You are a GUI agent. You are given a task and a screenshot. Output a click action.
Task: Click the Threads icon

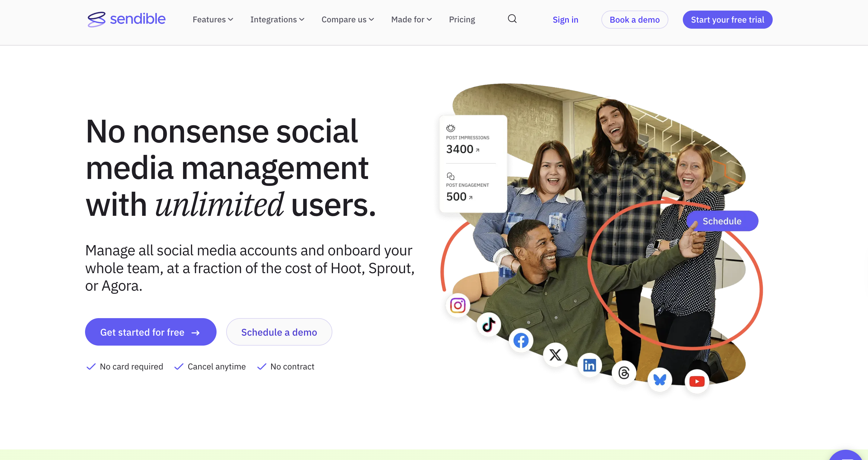(624, 373)
